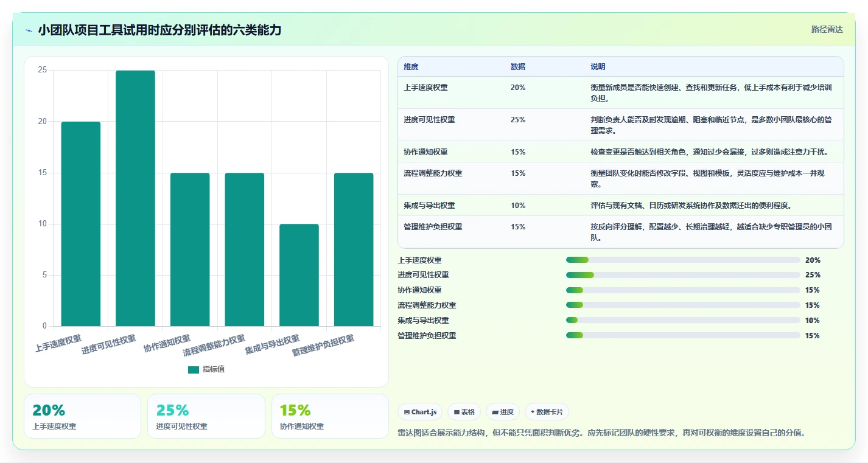Screen dimensions: 868x463
Task: Click the 上手速度权重 bar in the chart
Action: click(x=81, y=224)
